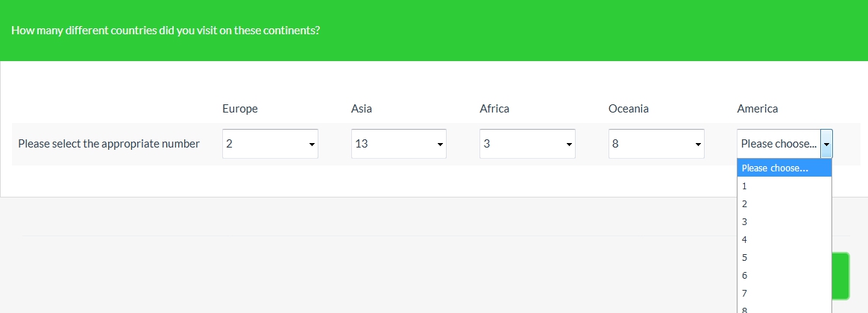Click the America column header
868x313 pixels.
click(757, 109)
